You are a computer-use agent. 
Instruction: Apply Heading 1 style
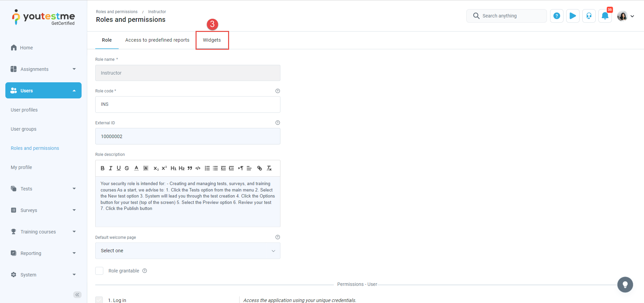click(x=173, y=168)
